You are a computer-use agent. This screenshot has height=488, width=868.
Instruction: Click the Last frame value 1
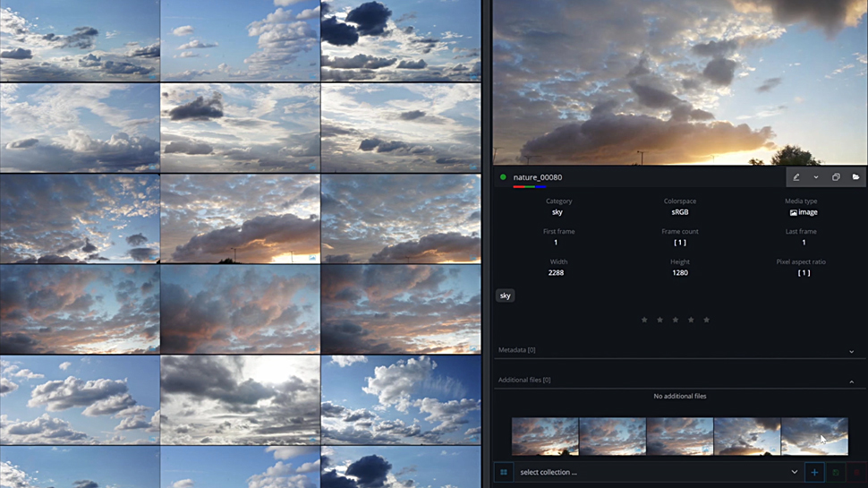pos(804,243)
